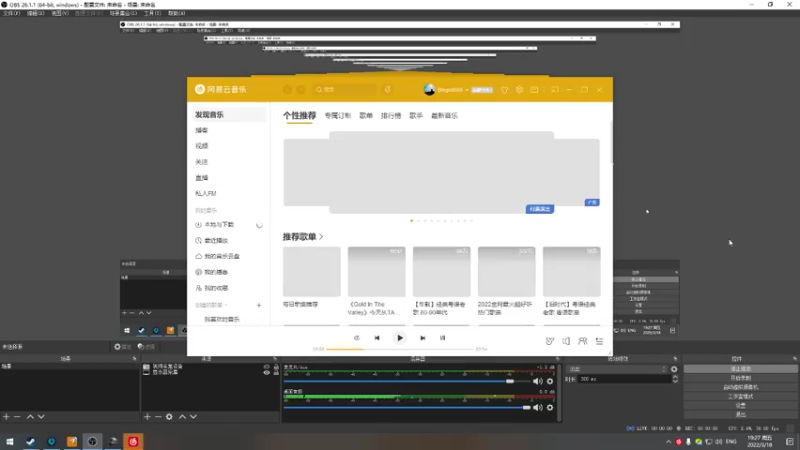Toggle playback order icon left of previous
This screenshot has height=450, width=800.
[x=357, y=338]
